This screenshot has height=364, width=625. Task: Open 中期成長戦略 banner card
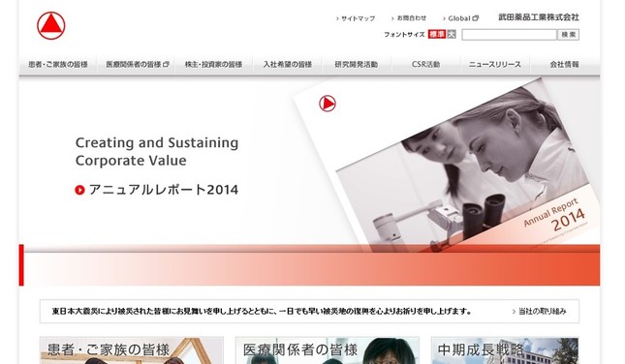[505, 350]
